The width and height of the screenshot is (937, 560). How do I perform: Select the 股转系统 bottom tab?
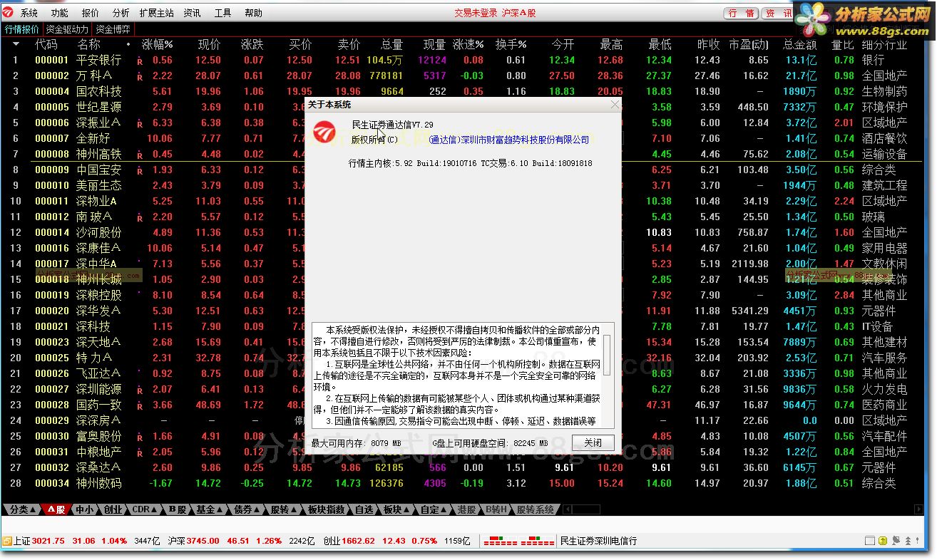pos(535,510)
